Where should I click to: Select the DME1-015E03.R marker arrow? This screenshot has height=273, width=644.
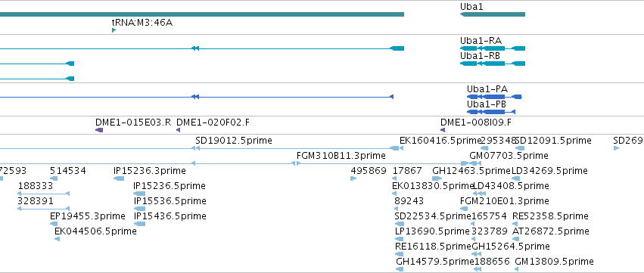tap(99, 130)
